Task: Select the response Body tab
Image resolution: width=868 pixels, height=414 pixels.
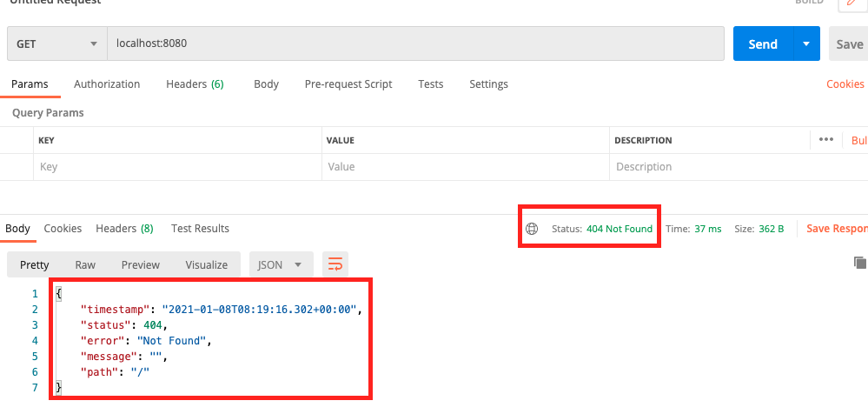Action: [17, 229]
